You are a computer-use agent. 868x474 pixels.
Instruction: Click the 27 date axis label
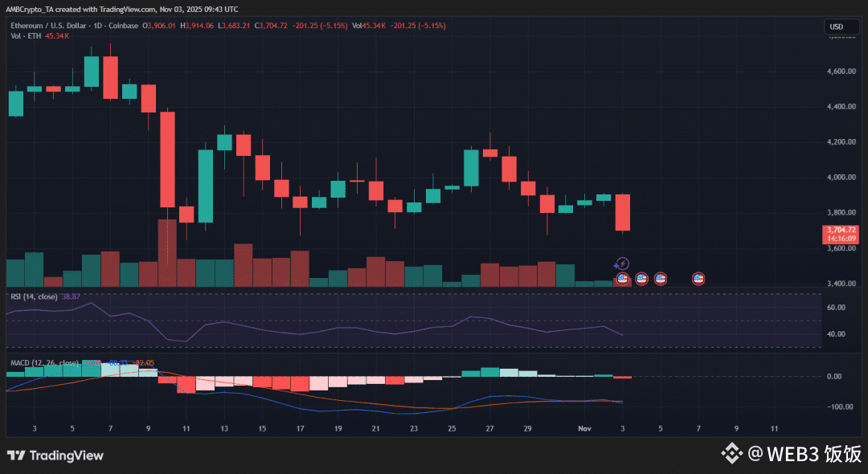click(490, 429)
